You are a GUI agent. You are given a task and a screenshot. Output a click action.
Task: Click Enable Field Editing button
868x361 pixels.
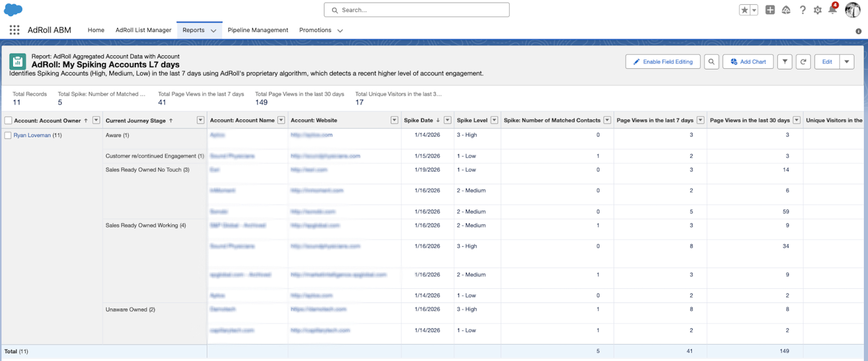point(663,62)
